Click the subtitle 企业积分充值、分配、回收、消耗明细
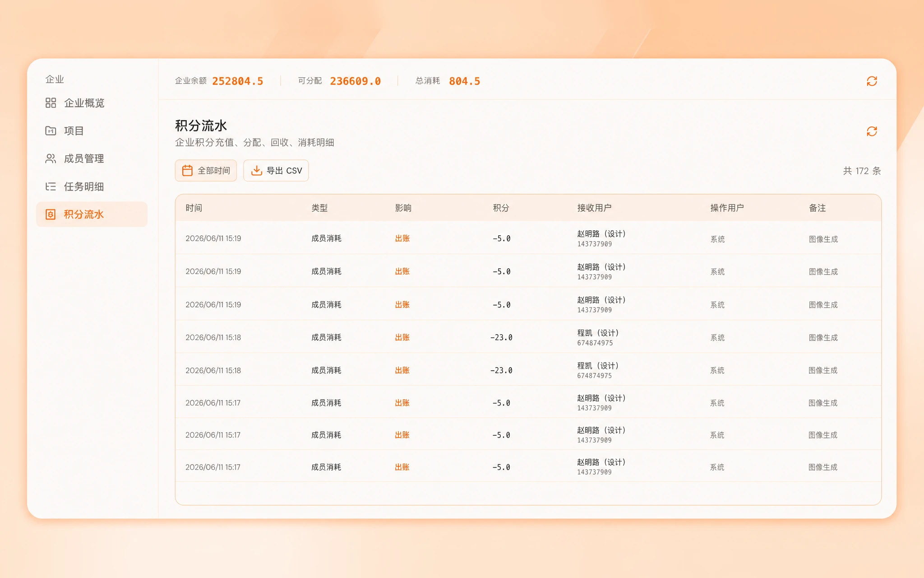924x578 pixels. click(x=254, y=143)
